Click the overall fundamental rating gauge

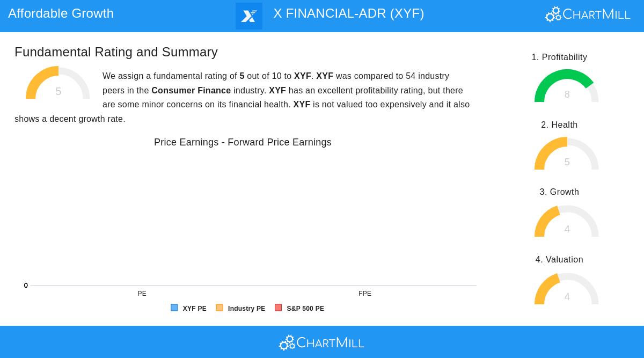[x=58, y=84]
